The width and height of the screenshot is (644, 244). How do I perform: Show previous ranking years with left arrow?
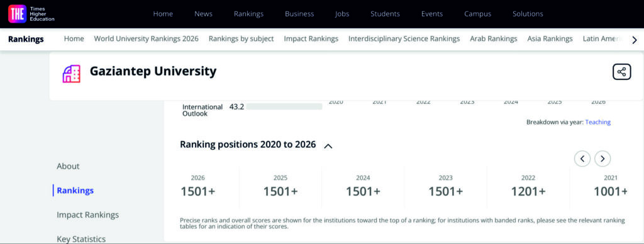tap(582, 158)
